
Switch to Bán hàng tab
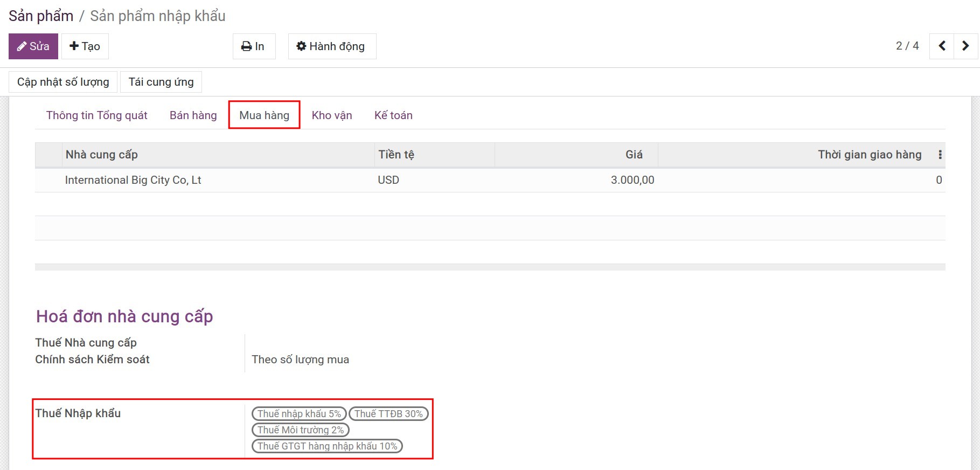tap(193, 115)
